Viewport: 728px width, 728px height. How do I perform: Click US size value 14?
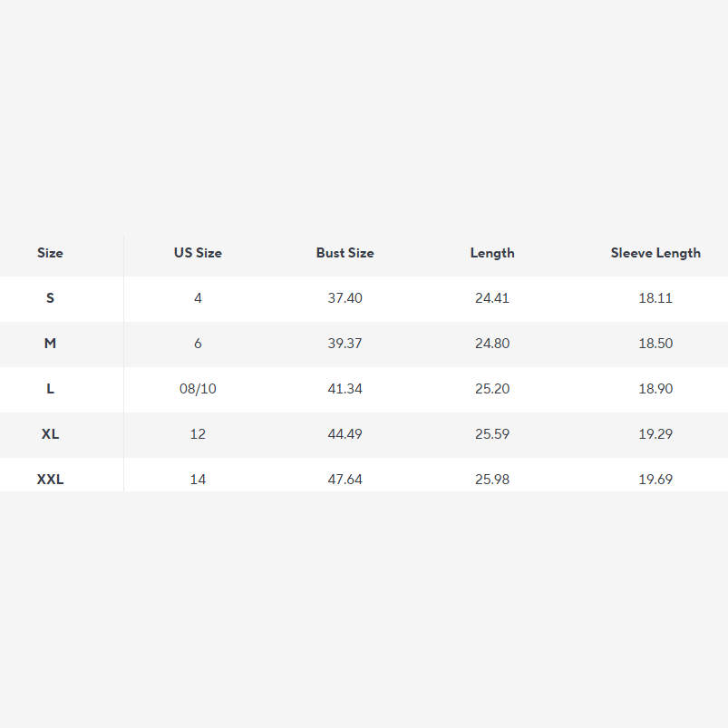point(198,479)
